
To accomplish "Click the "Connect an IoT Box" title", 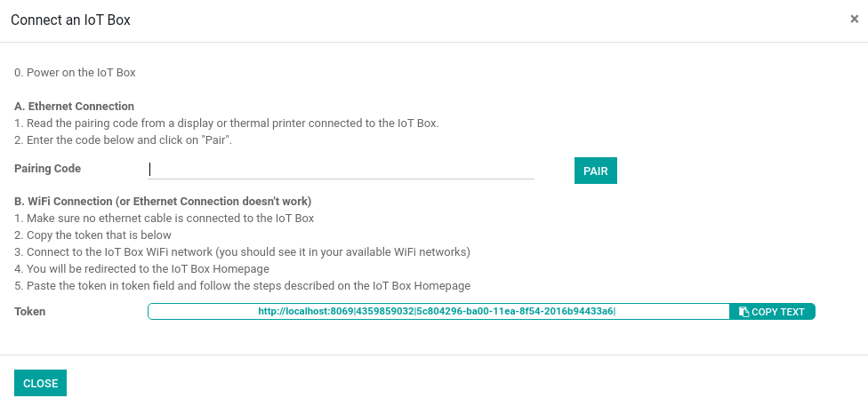I will tap(70, 20).
